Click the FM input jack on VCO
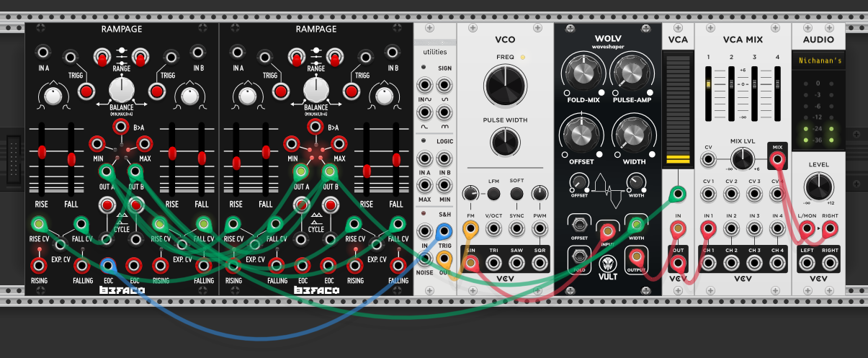The image size is (868, 358). click(471, 228)
